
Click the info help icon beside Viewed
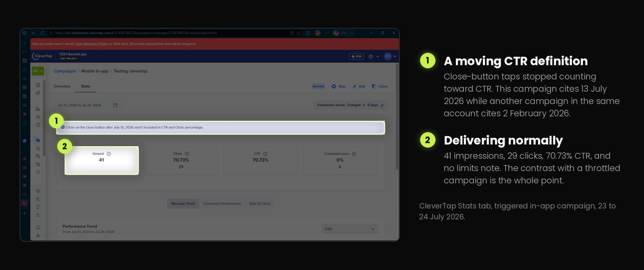(109, 154)
